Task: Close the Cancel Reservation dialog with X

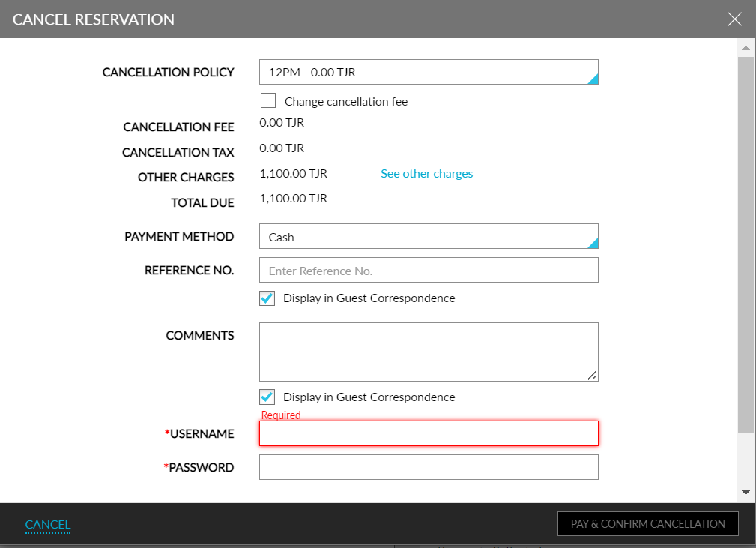Action: [734, 19]
